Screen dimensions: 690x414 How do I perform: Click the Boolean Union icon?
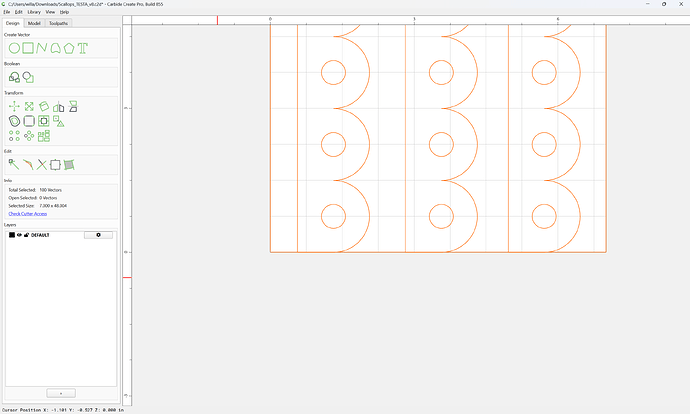tap(14, 77)
